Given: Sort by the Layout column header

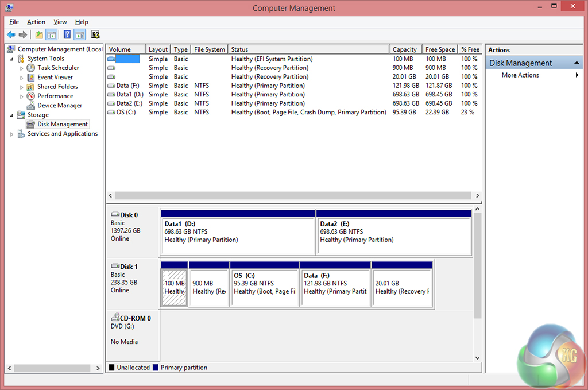Looking at the screenshot, I should click(158, 49).
